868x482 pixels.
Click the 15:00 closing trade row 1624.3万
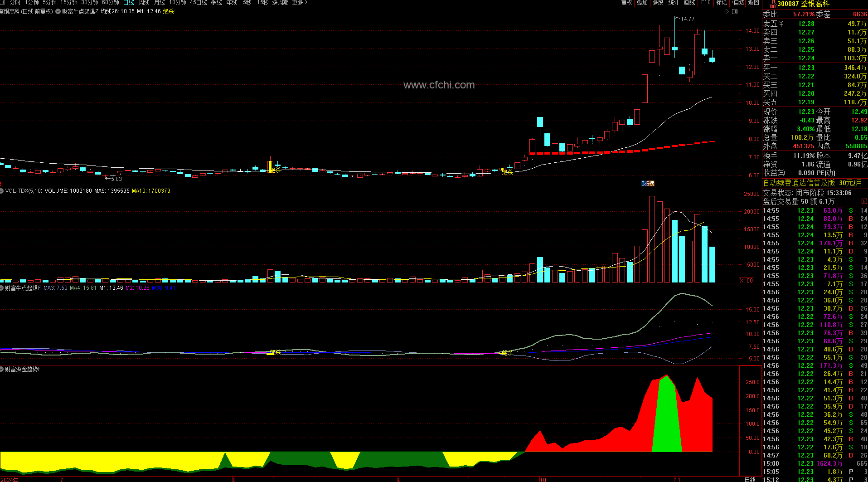[x=815, y=463]
